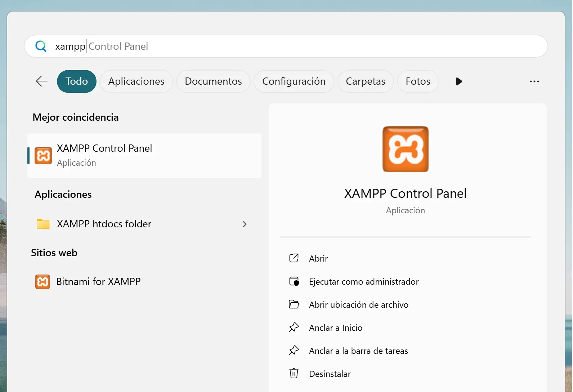Click the pin icon for Anclar a Inicio

coord(294,328)
